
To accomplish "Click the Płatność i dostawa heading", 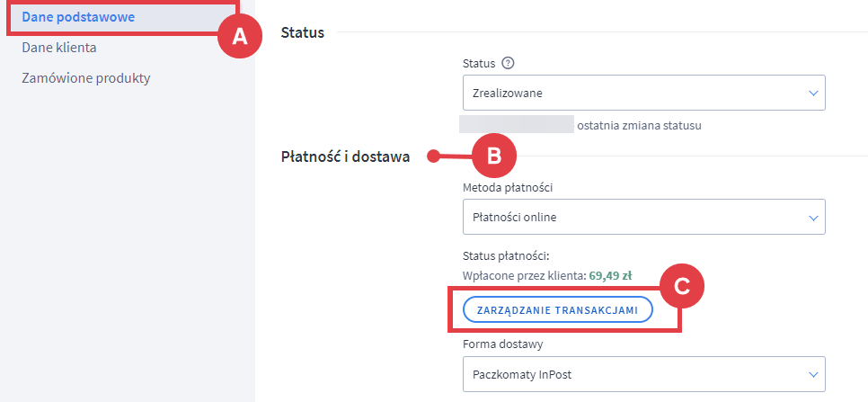I will [x=346, y=156].
